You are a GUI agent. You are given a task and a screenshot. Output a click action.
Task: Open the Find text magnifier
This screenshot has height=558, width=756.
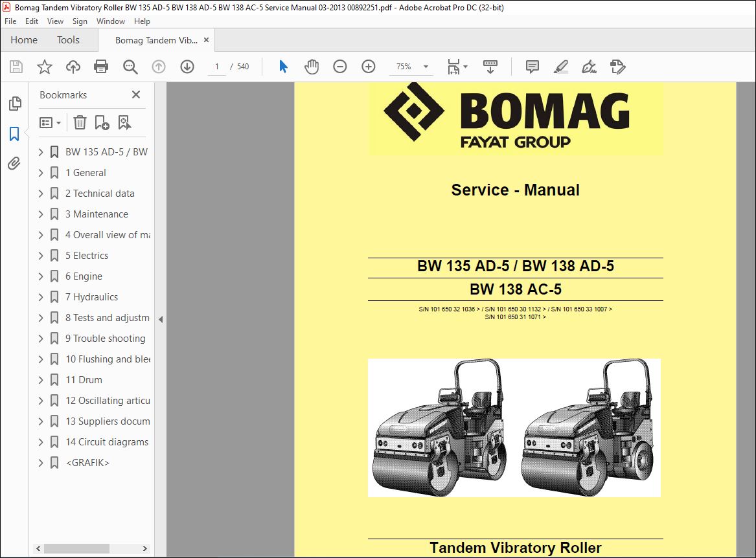coord(130,67)
